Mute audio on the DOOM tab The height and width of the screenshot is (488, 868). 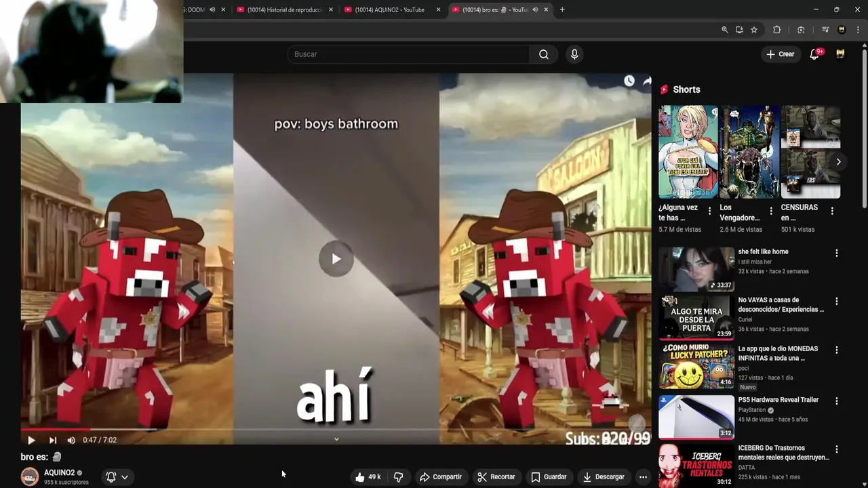(x=212, y=9)
